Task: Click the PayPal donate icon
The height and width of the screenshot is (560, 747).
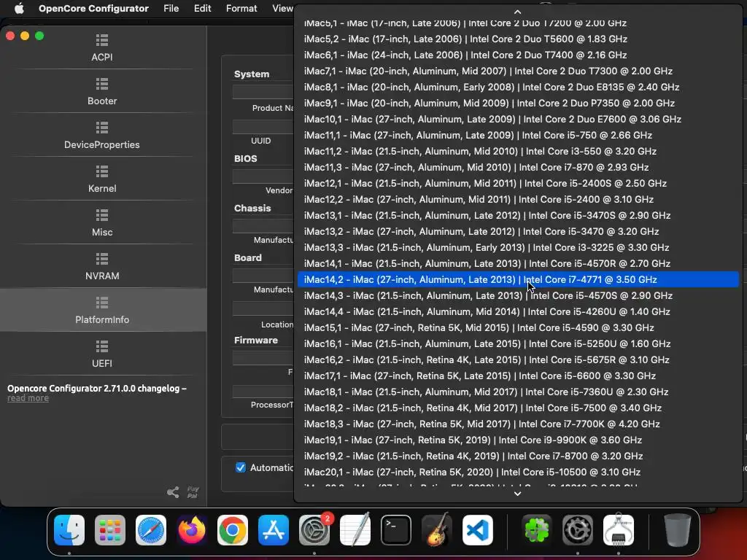Action: pyautogui.click(x=193, y=492)
